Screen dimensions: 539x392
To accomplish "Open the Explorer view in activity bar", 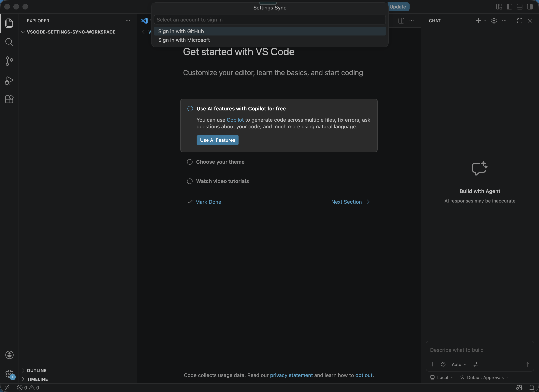I will [x=9, y=23].
